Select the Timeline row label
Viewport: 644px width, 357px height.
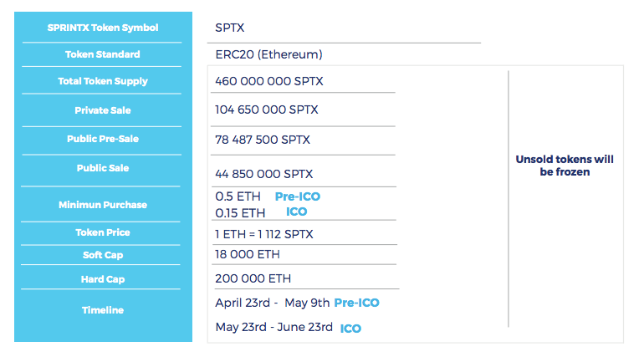[x=103, y=310]
